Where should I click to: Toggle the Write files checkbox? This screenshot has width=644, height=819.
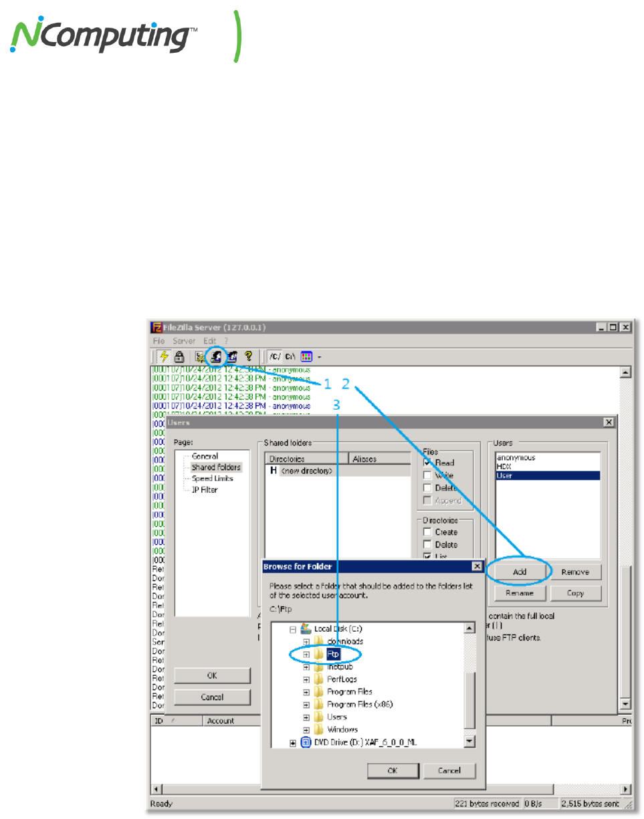427,475
